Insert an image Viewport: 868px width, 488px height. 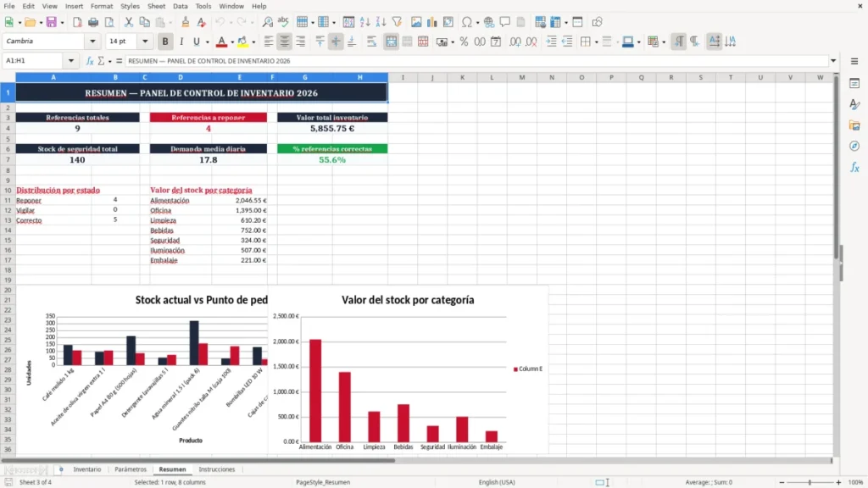[x=416, y=22]
